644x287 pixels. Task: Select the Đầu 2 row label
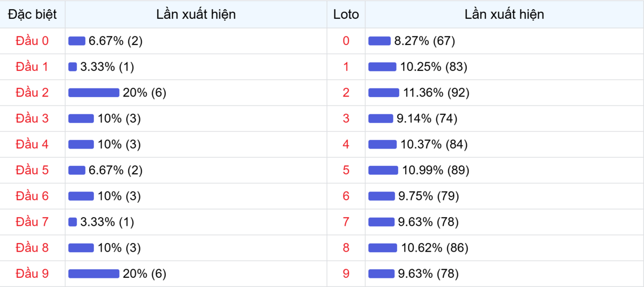[32, 93]
